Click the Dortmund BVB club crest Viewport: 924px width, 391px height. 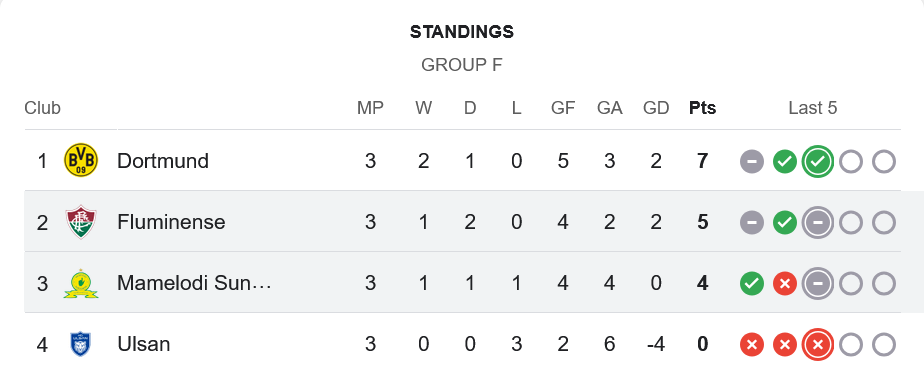click(x=81, y=160)
